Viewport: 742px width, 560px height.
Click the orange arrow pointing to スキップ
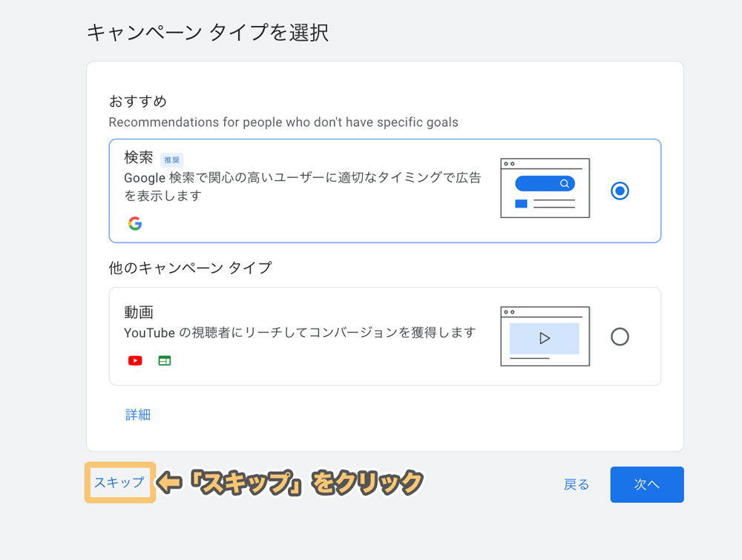coord(171,483)
